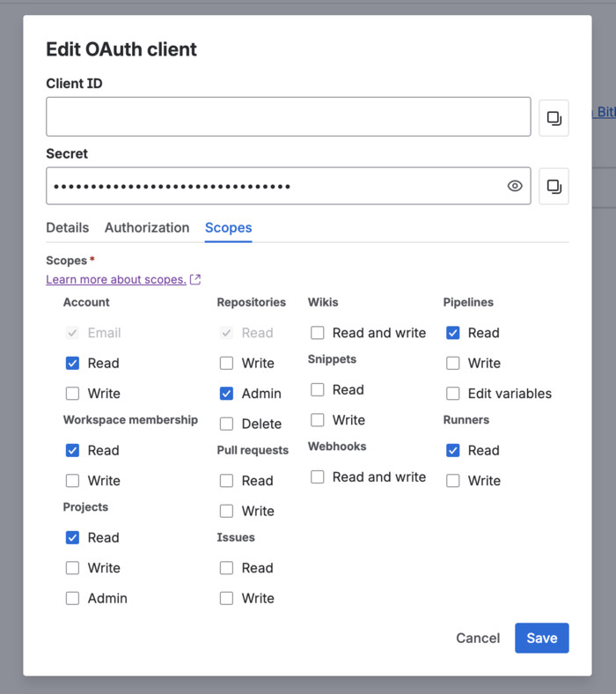Screen dimensions: 616x694
Task: Enable Pipelines Write scope
Action: [x=453, y=363]
